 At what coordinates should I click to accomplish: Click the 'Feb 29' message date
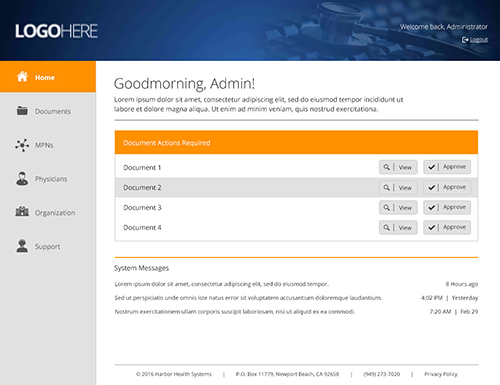469,312
